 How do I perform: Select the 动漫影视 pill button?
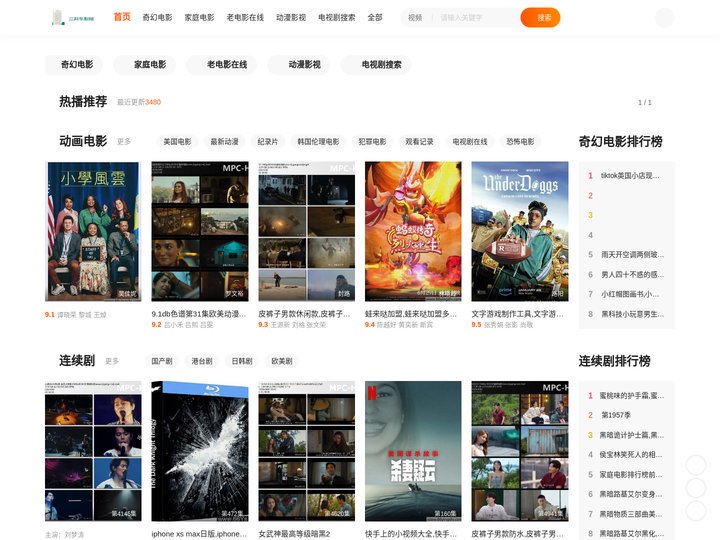[299, 65]
